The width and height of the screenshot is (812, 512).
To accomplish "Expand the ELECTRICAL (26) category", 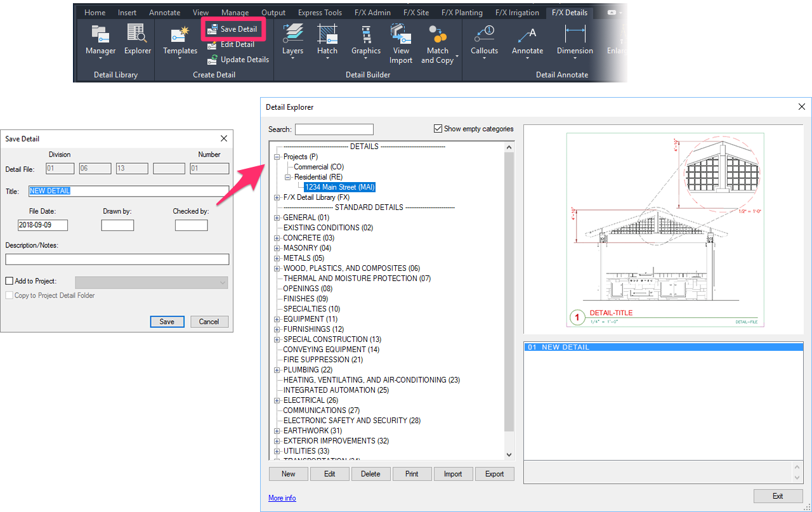I will coord(277,400).
